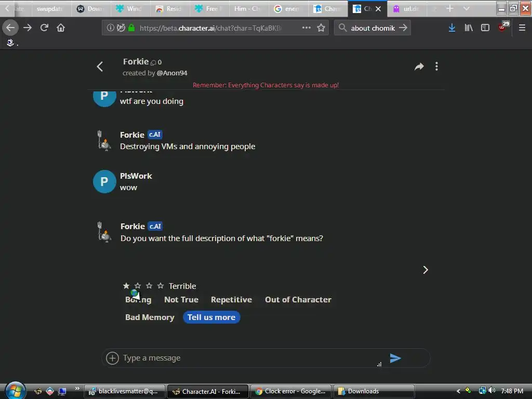Rate reply two stars
This screenshot has width=532, height=399.
tap(138, 286)
